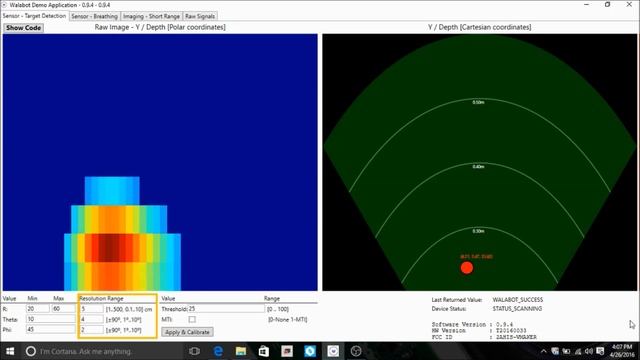Open File Explorer from the taskbar
The image size is (640, 360).
241,351
